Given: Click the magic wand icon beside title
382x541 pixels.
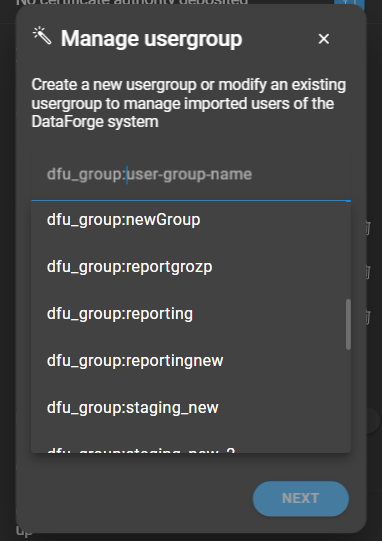Looking at the screenshot, I should click(x=42, y=36).
